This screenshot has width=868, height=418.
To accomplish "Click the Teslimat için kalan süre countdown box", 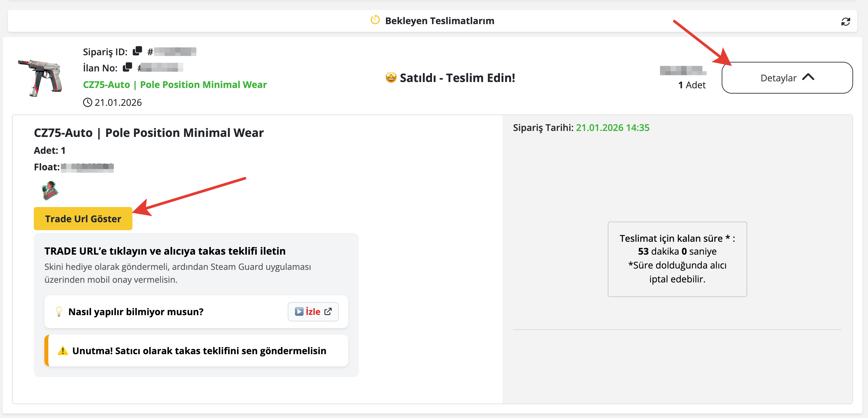I will [677, 259].
